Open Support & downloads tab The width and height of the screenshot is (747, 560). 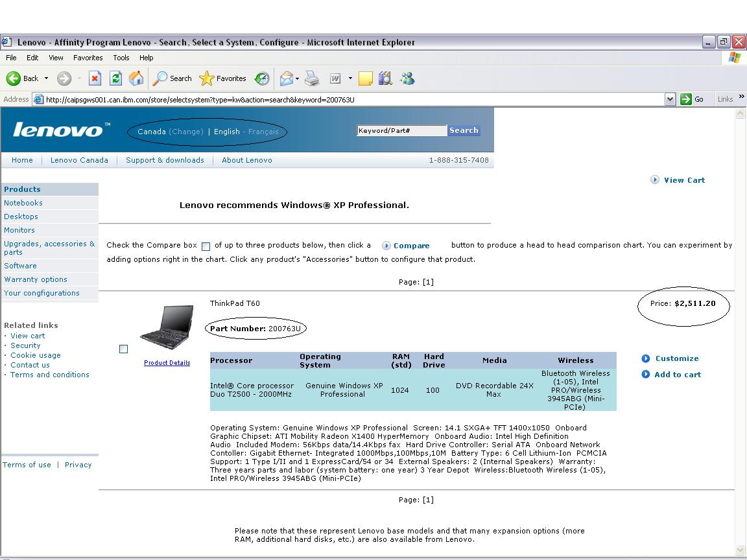165,160
